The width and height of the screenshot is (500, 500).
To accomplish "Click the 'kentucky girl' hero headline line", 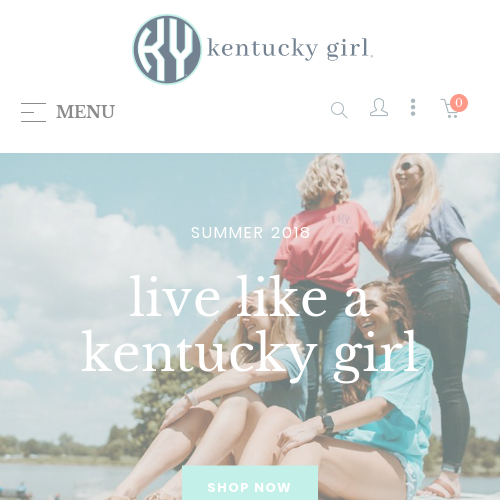I will (250, 352).
